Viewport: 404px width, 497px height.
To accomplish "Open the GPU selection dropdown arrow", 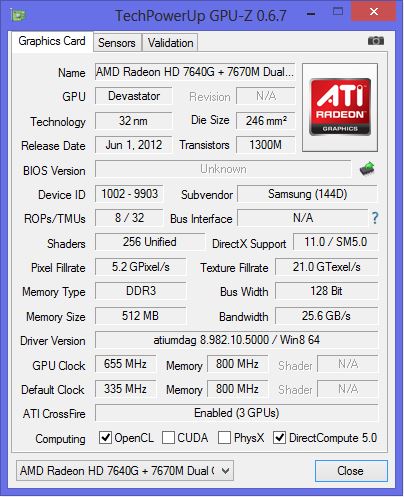I will pos(226,471).
